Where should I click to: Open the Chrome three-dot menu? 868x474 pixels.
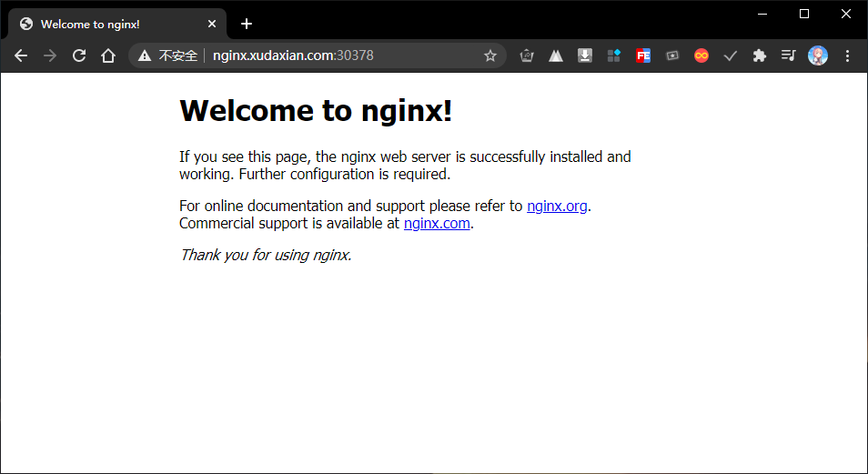tap(847, 55)
